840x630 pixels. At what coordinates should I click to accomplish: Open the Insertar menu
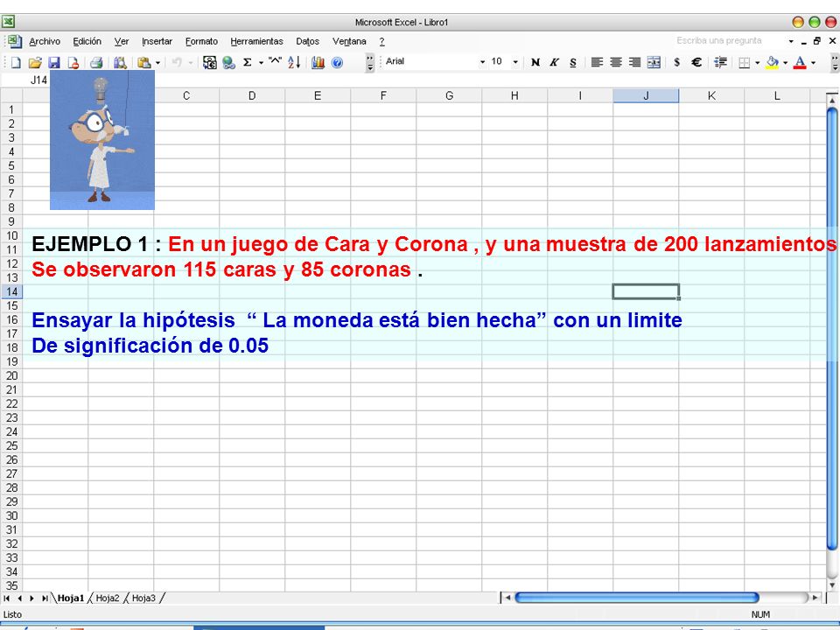157,41
